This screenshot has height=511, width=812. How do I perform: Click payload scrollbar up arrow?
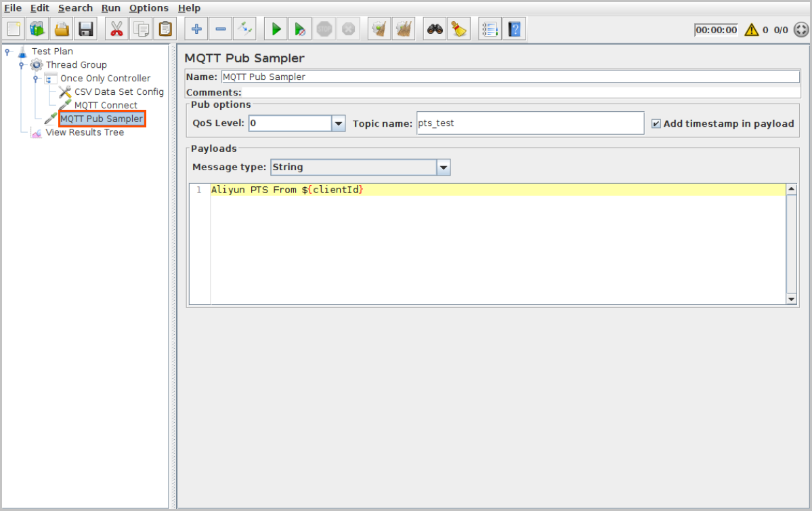791,189
